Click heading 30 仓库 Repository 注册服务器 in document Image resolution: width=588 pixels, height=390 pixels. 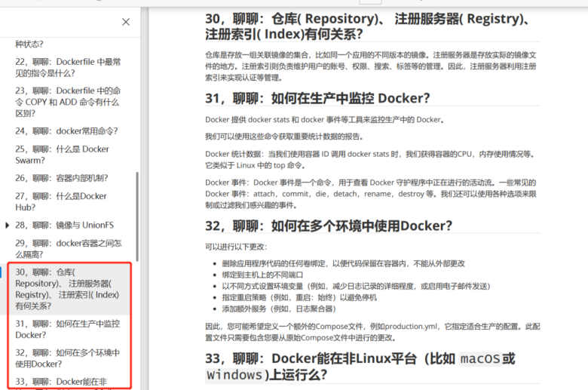pyautogui.click(x=368, y=26)
